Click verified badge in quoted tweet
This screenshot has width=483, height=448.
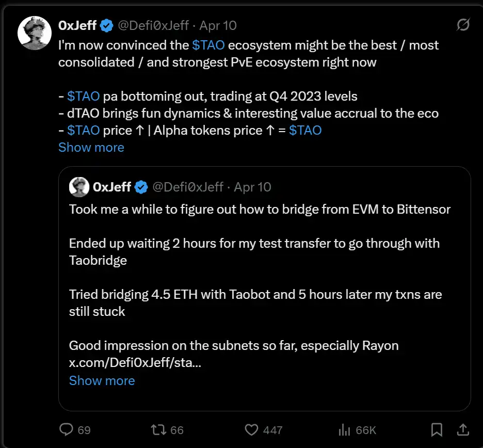pos(141,187)
